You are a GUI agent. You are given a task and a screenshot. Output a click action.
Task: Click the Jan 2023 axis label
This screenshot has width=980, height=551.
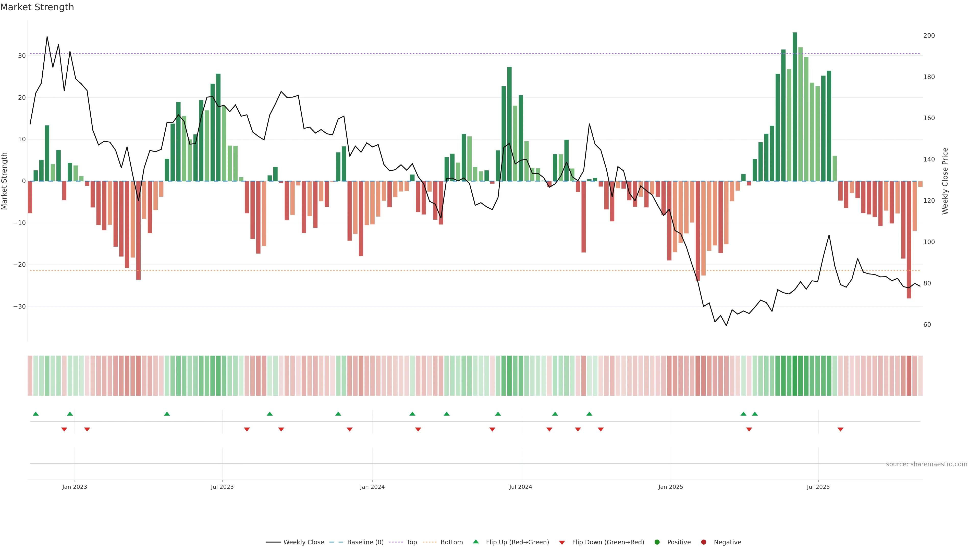tap(75, 487)
